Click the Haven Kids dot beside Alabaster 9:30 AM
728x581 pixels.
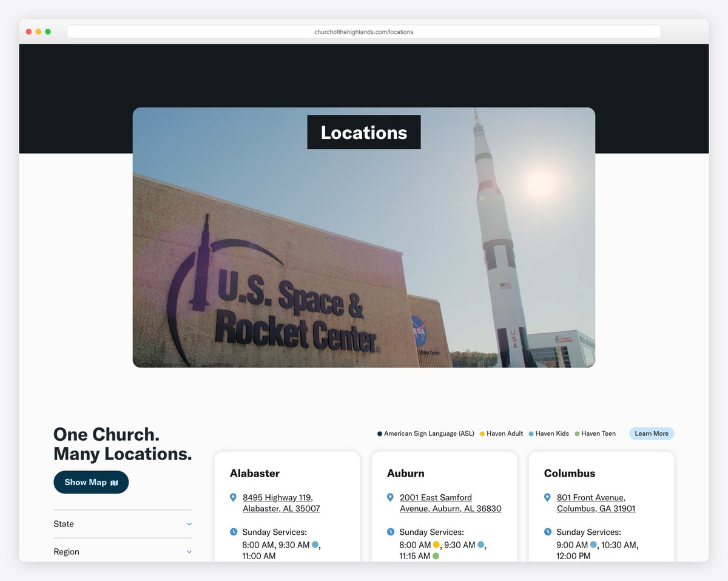point(315,545)
